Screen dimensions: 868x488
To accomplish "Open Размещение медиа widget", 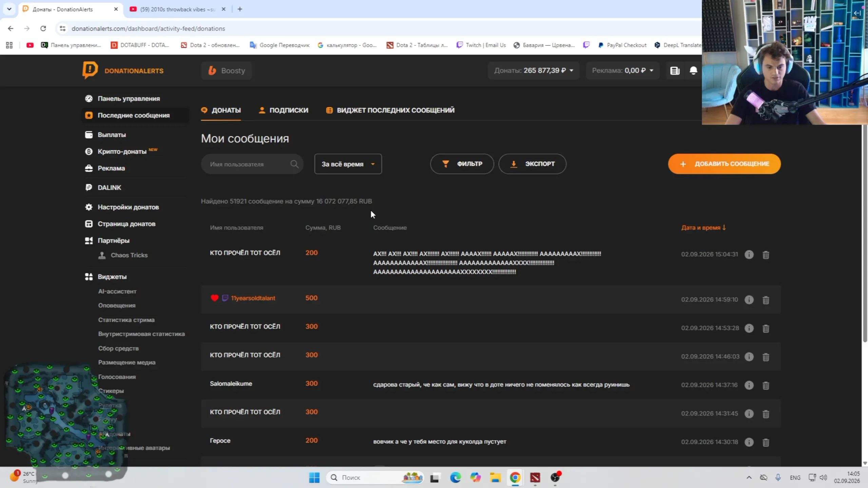I will coord(127,363).
